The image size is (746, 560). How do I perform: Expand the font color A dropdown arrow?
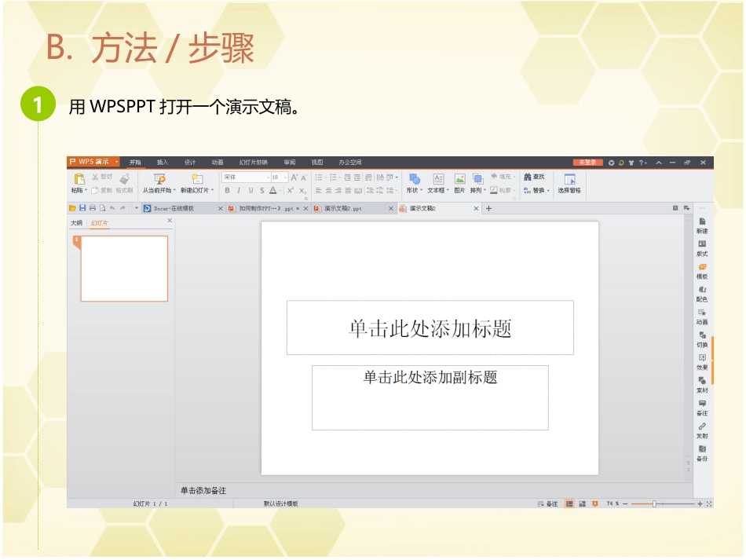(280, 190)
